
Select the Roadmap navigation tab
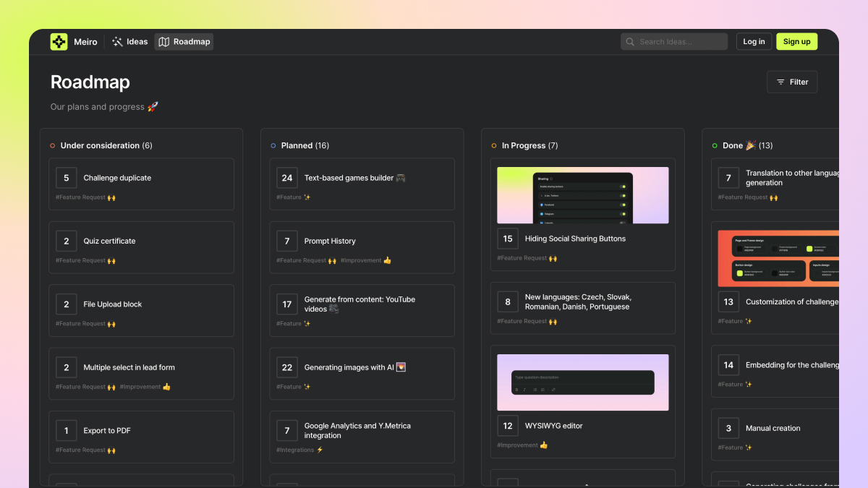pos(183,41)
